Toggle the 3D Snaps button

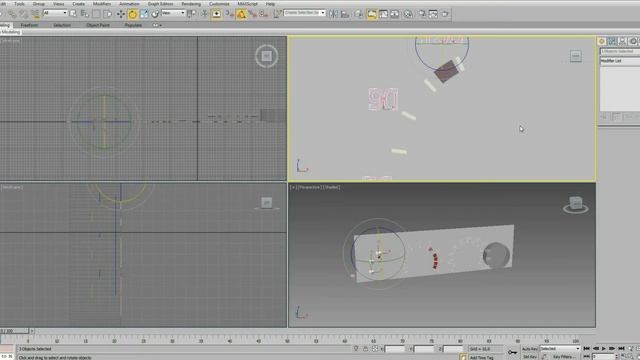229,14
